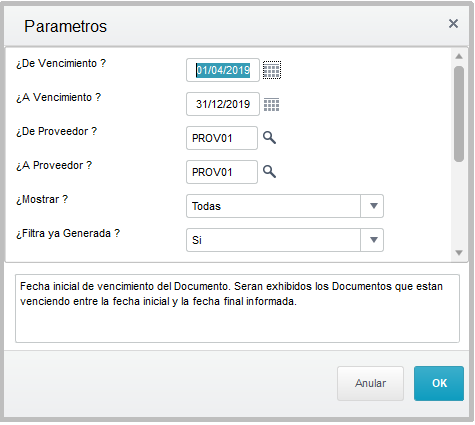Click the help description text box
The image size is (475, 425).
pyautogui.click(x=237, y=308)
